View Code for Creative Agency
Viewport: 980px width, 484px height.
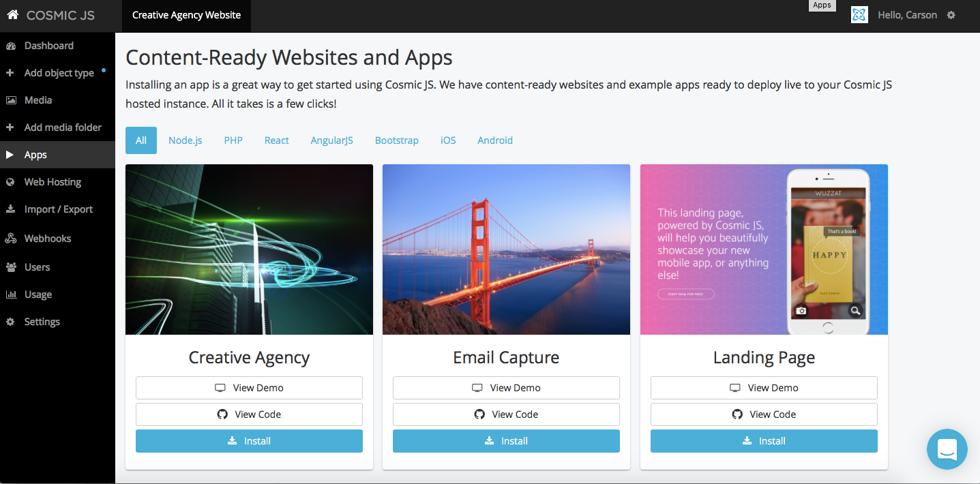[x=249, y=414]
